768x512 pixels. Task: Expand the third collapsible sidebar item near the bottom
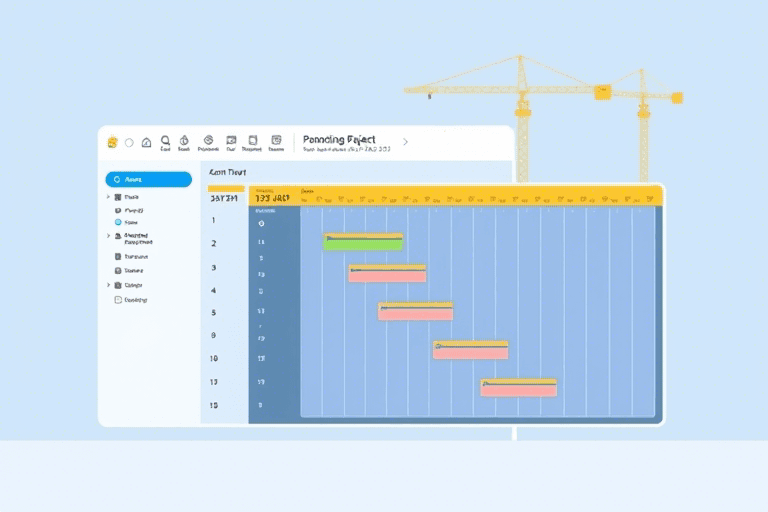pos(108,285)
